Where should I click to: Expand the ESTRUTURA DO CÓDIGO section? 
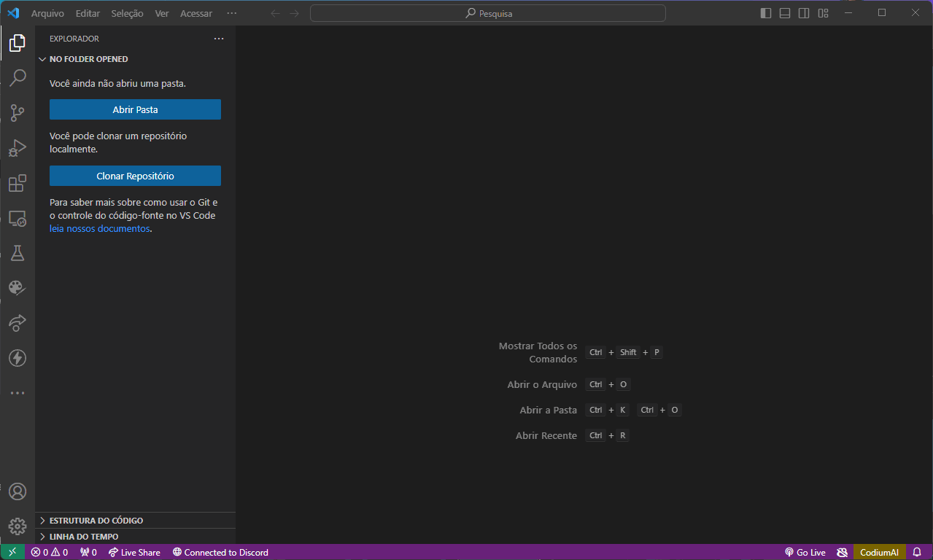click(x=96, y=521)
